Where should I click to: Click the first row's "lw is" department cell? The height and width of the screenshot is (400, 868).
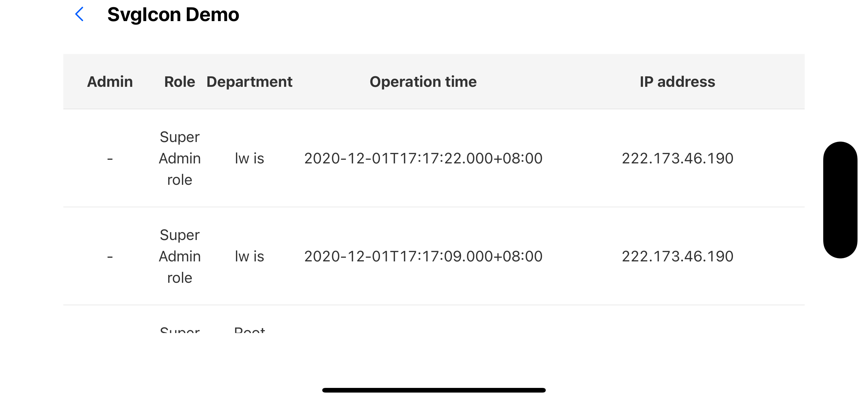tap(249, 158)
